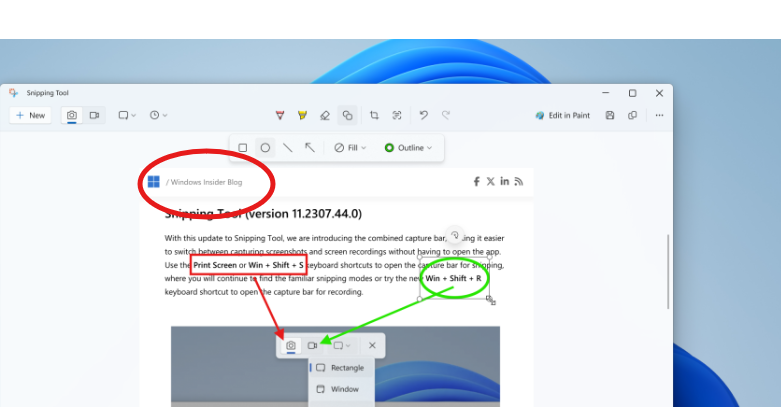Switch to screenshot Snip mode
The image size is (781, 407).
pyautogui.click(x=72, y=115)
